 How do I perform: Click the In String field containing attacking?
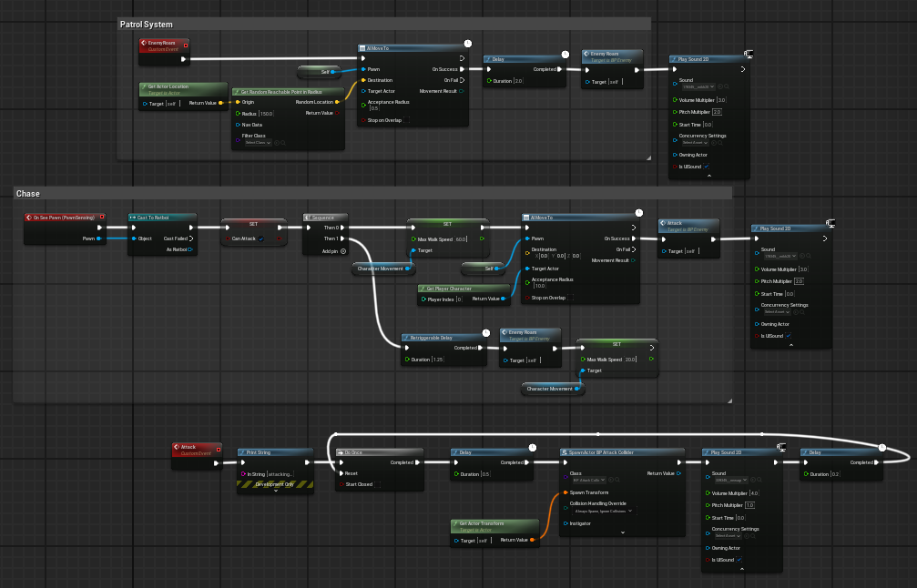coord(280,474)
